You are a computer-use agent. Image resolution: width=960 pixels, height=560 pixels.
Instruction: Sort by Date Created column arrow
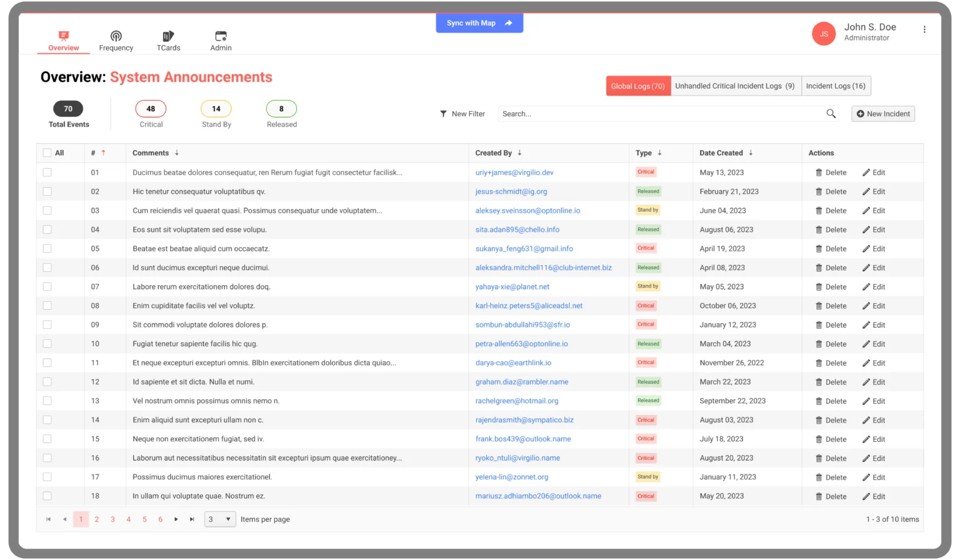[751, 152]
